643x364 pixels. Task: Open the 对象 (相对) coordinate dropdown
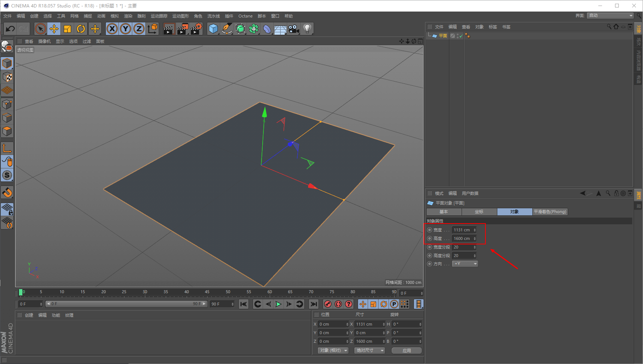pyautogui.click(x=333, y=351)
